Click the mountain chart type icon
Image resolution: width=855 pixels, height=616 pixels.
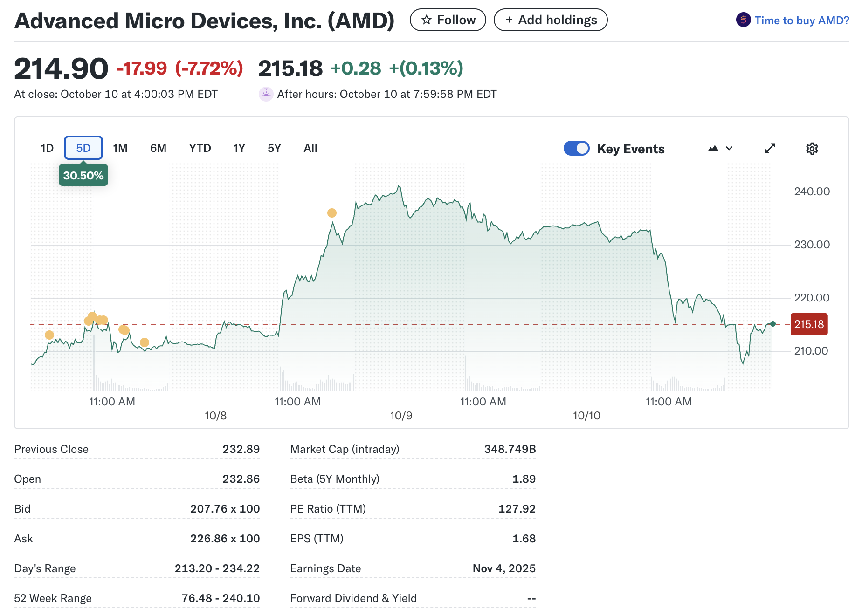[x=713, y=149]
